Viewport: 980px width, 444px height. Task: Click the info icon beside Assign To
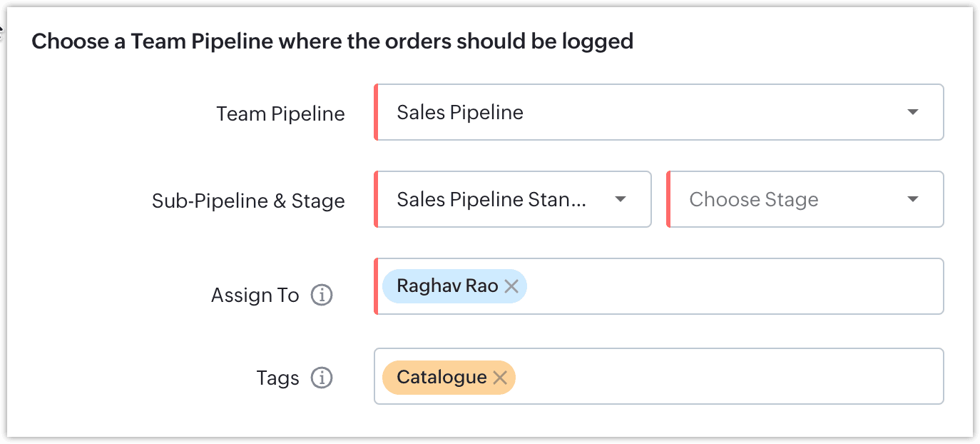[322, 295]
